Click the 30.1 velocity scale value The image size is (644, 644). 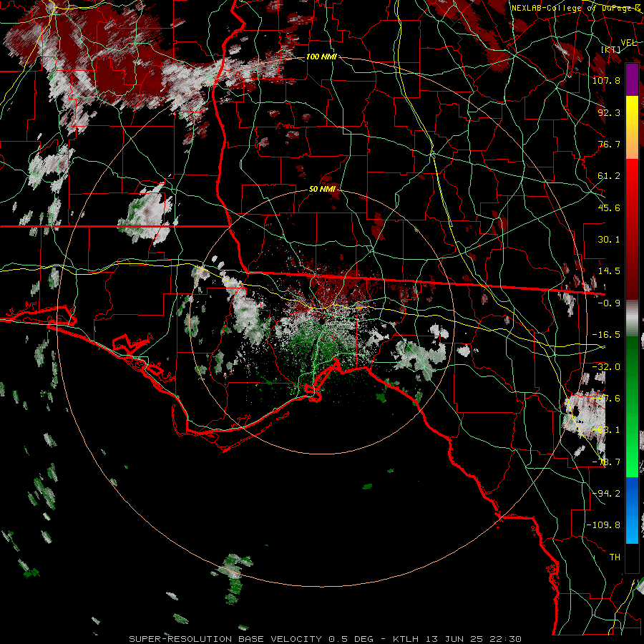609,239
